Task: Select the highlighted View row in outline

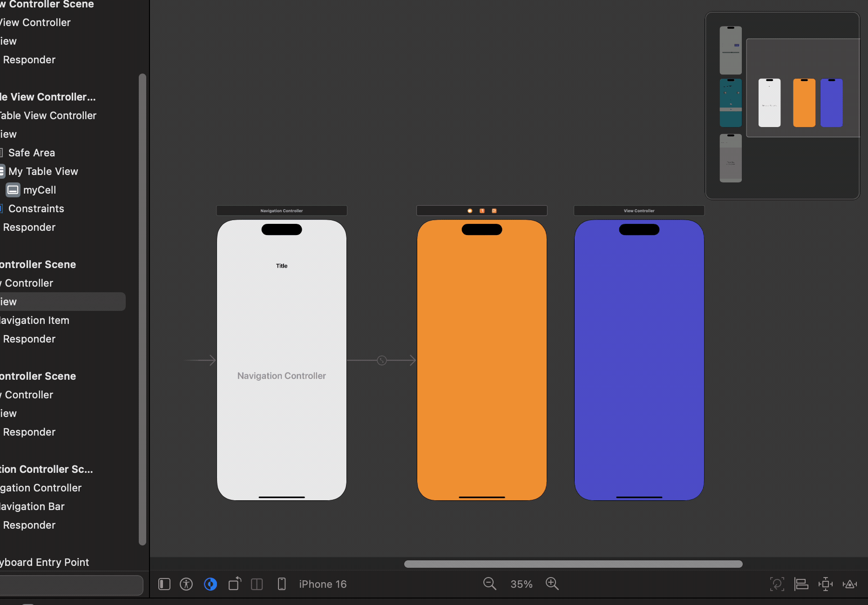Action: point(63,302)
